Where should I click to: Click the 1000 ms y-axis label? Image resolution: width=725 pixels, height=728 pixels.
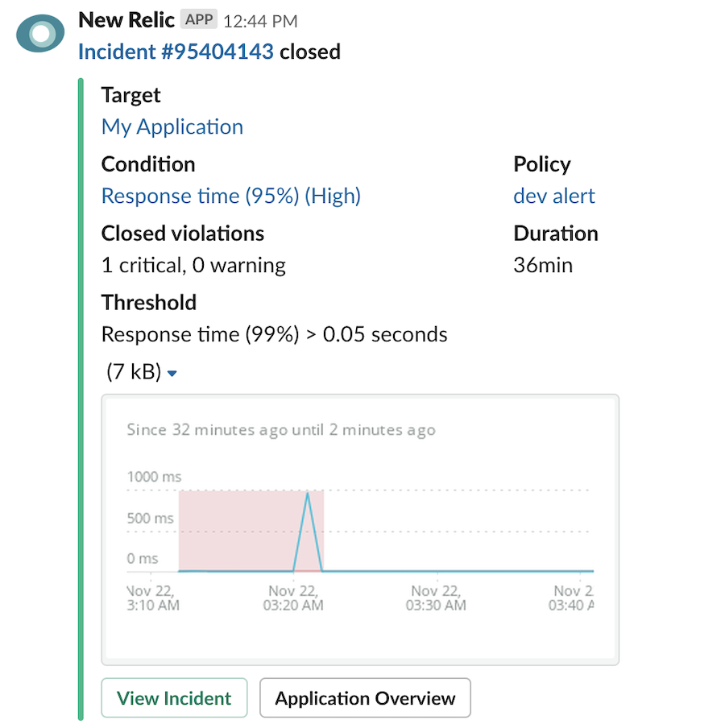coord(154,477)
